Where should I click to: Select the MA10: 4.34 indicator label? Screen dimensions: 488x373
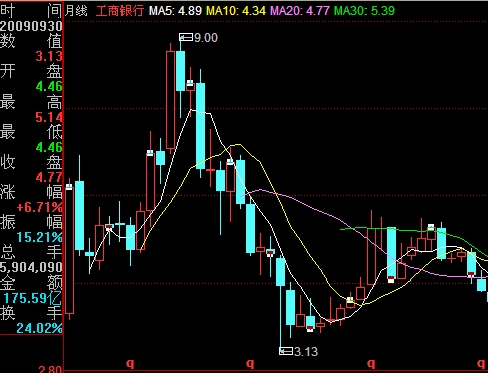coord(236,11)
